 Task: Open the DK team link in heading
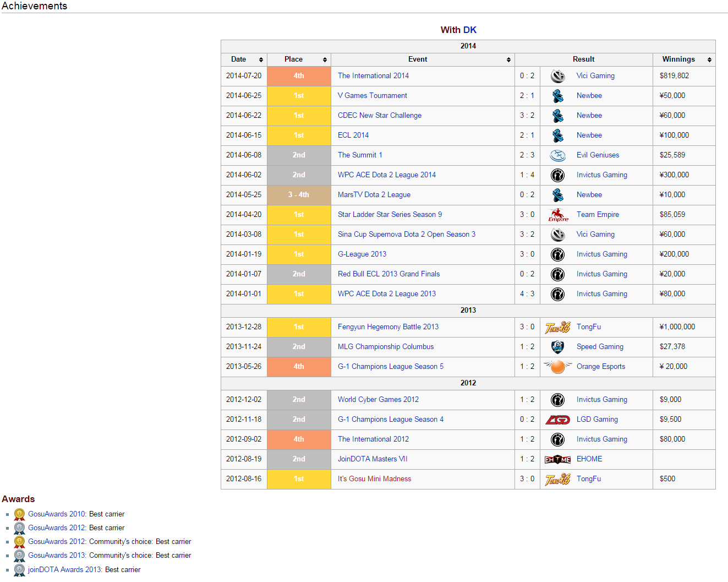pos(469,30)
